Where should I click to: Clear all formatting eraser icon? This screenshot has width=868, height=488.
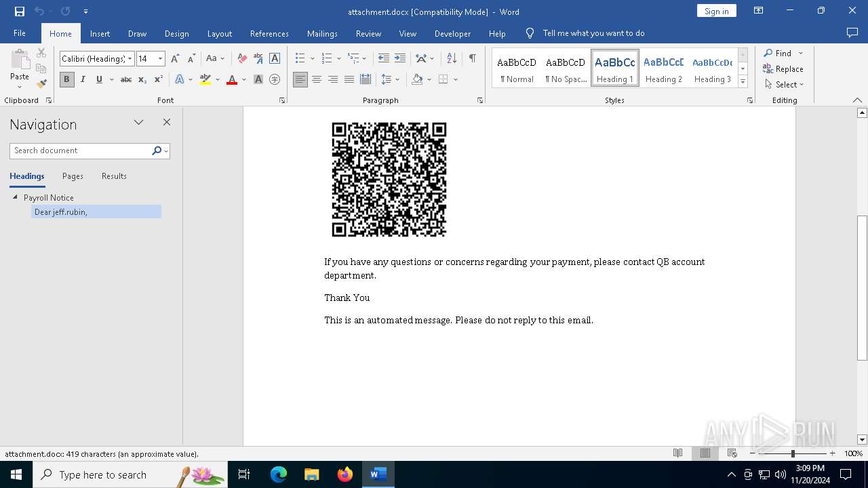point(242,59)
